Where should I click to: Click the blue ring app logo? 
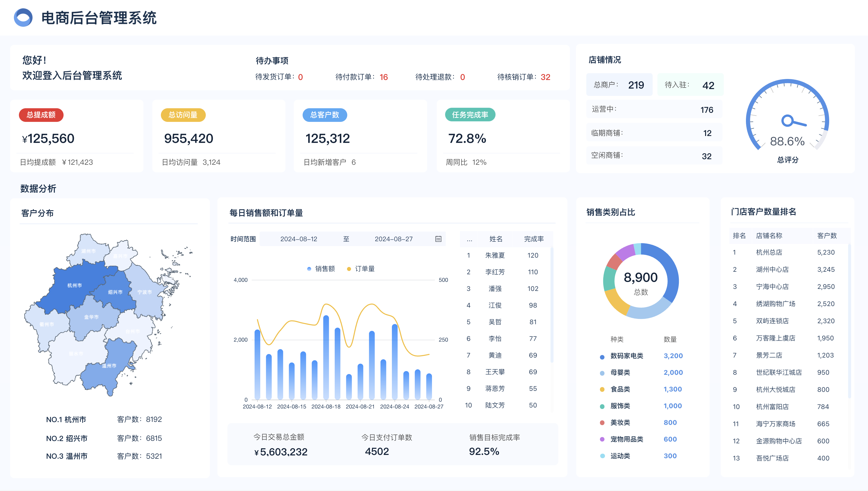click(23, 18)
